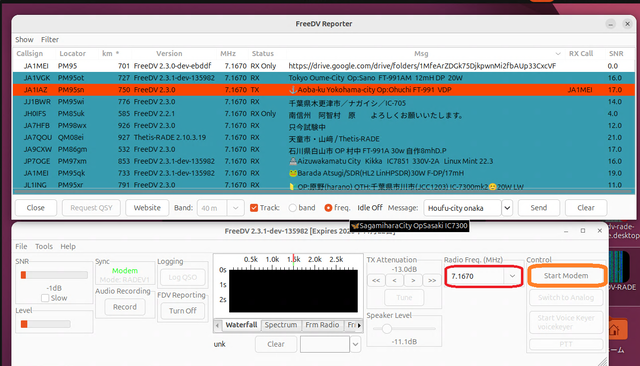The image size is (640, 366).
Task: Turn Off FDV Reporting
Action: [x=182, y=311]
